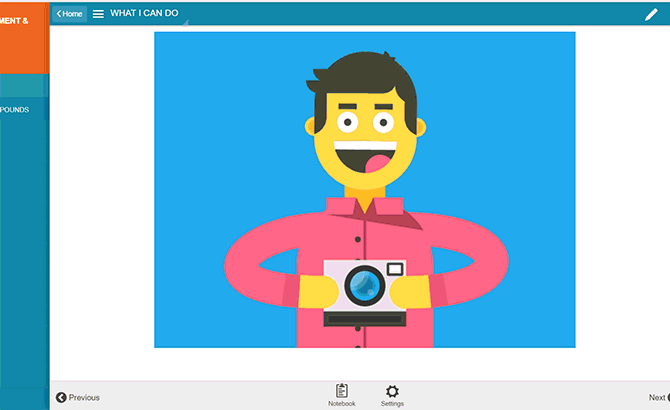Open the hamburger menu beside Home
Image resolution: width=670 pixels, height=410 pixels.
tap(98, 14)
